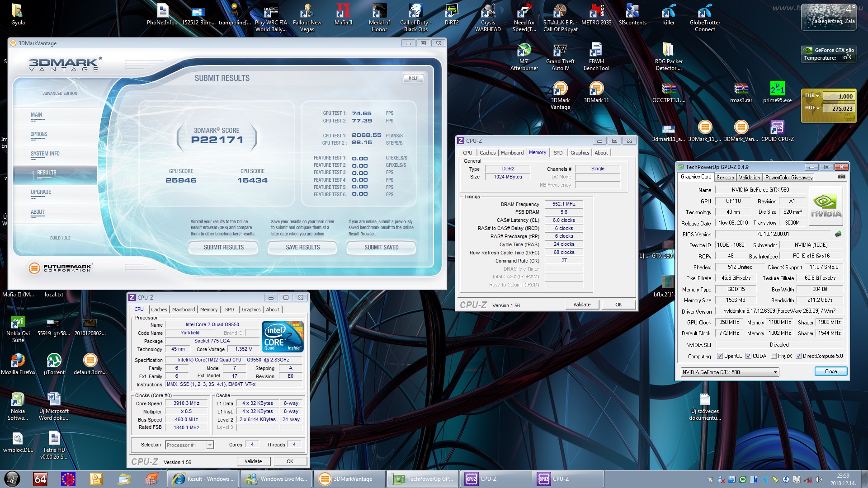
Task: Open the EUR currency dropdown in gadget
Action: [x=817, y=96]
